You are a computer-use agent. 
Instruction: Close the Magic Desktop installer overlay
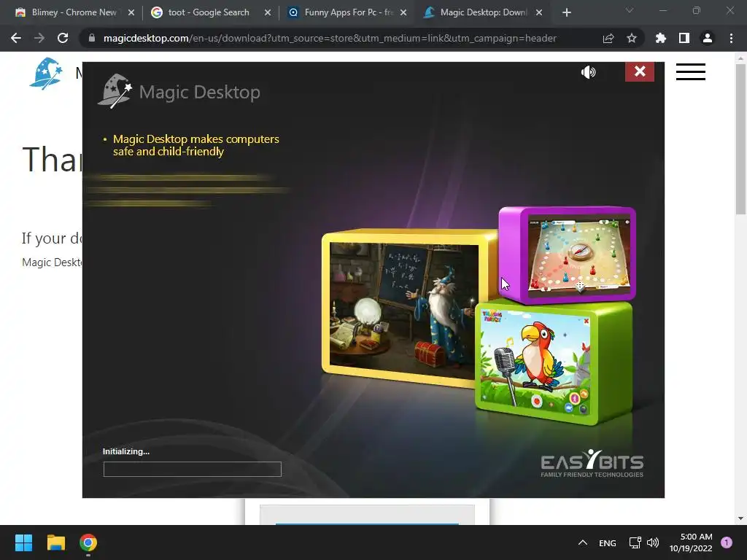(639, 71)
